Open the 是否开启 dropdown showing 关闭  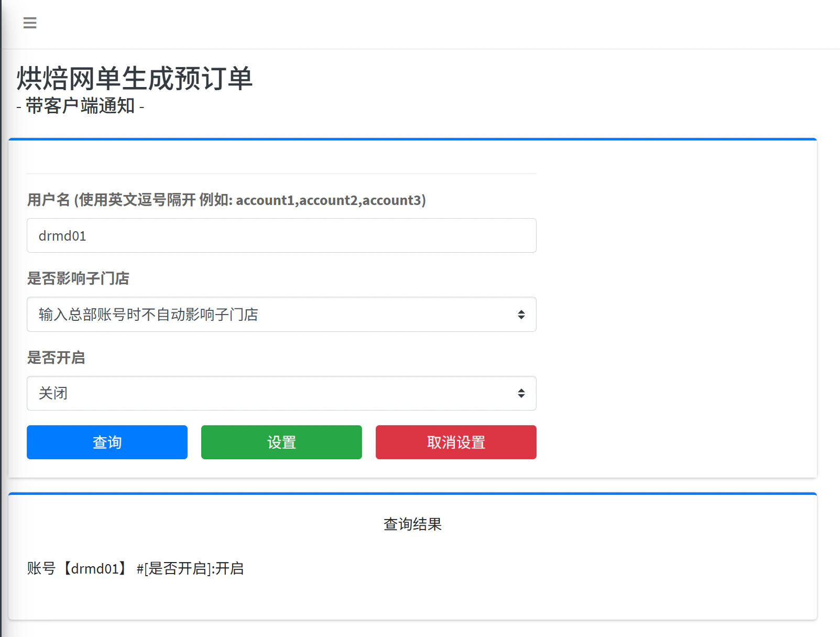click(x=281, y=393)
